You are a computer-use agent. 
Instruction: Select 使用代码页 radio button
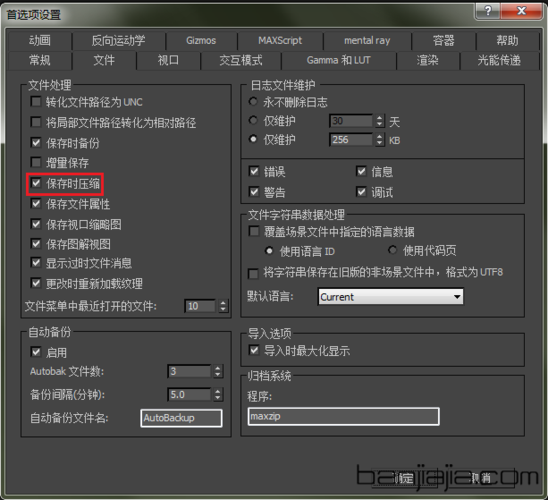click(392, 250)
